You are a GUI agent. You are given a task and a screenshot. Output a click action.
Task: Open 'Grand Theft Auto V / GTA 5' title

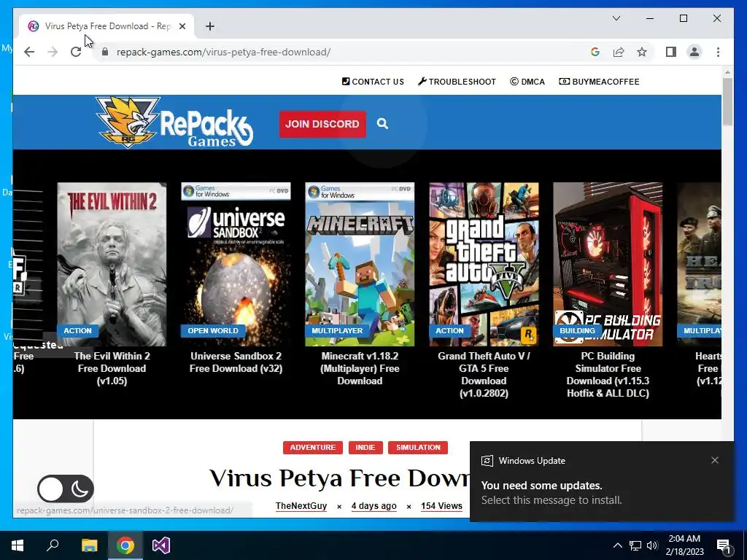(x=484, y=374)
